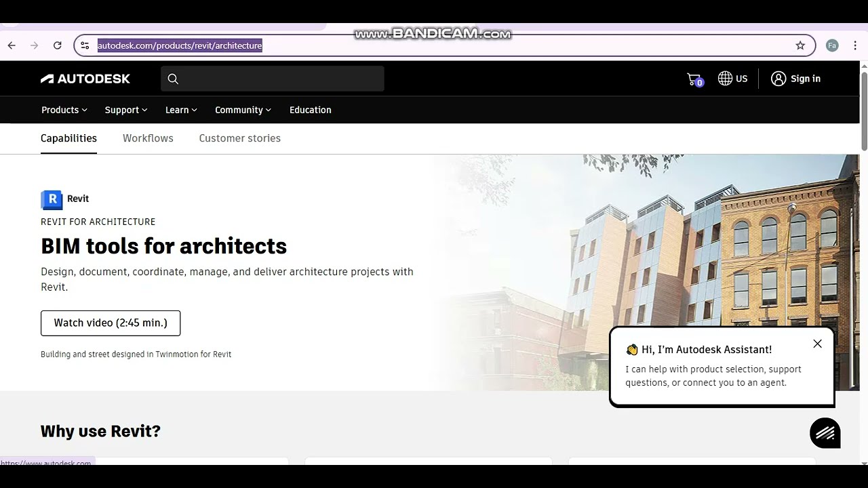The width and height of the screenshot is (868, 488).
Task: Go back with the browser back arrow
Action: tap(12, 45)
